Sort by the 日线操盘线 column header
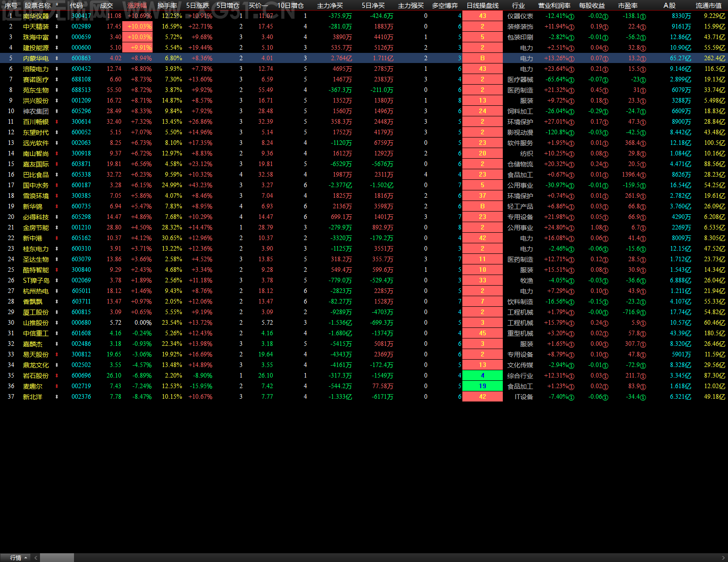This screenshot has width=728, height=562. [483, 6]
